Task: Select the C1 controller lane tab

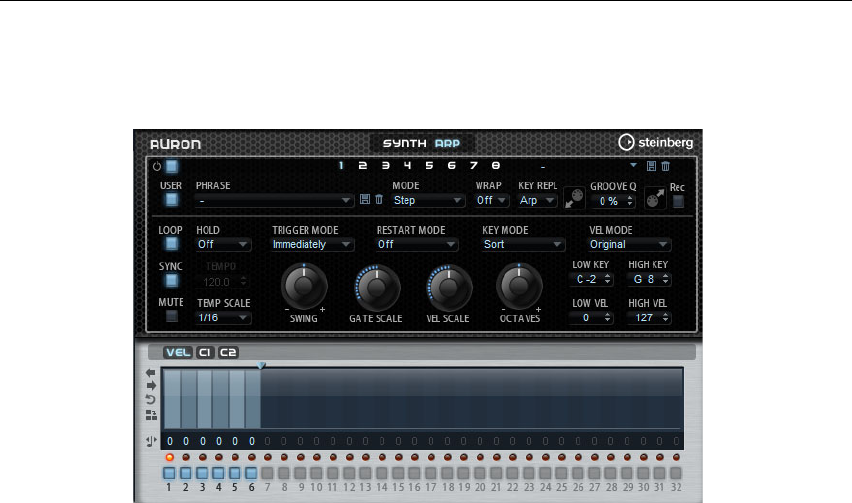Action: click(x=205, y=353)
